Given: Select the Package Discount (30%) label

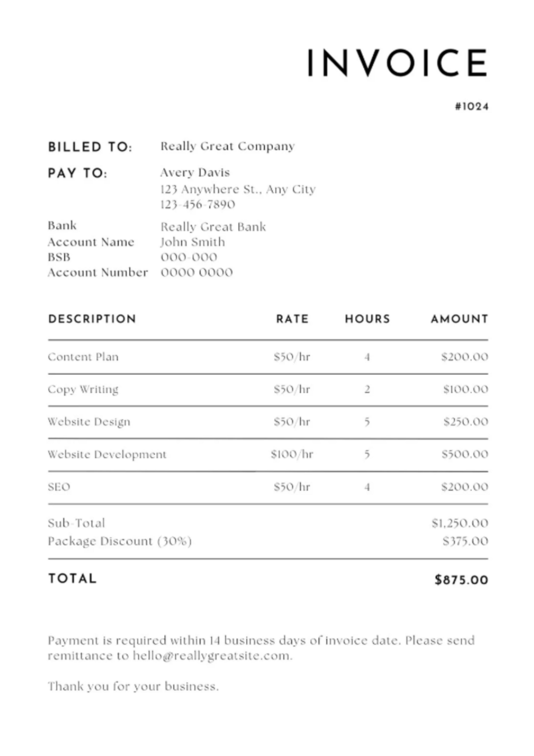Looking at the screenshot, I should 120,541.
